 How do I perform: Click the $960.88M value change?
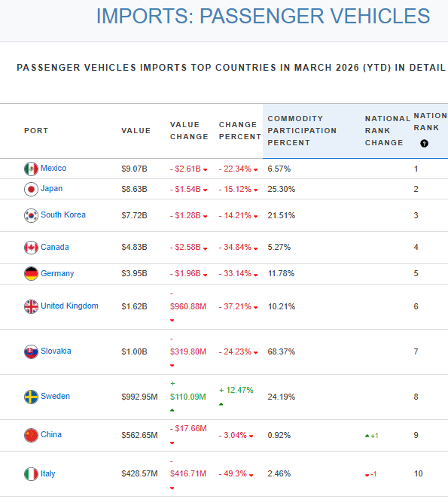(x=188, y=307)
